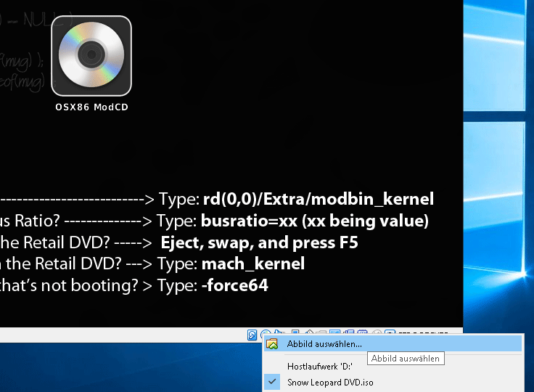Choose the Abbild auswählen... menu entry
The height and width of the screenshot is (392, 534).
[x=393, y=343]
